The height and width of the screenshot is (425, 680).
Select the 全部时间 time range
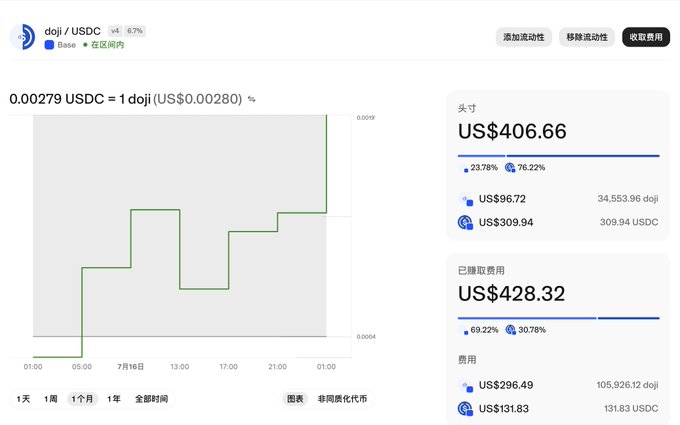point(151,399)
